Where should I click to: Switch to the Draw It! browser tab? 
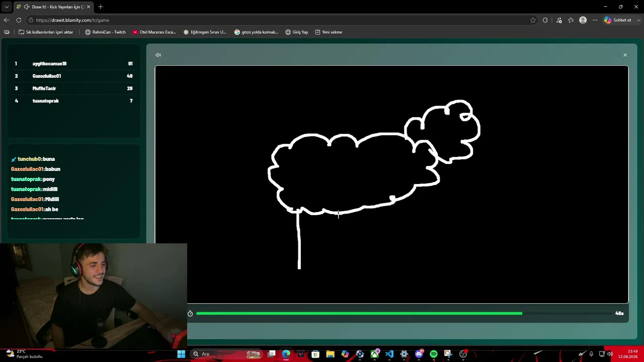click(52, 7)
